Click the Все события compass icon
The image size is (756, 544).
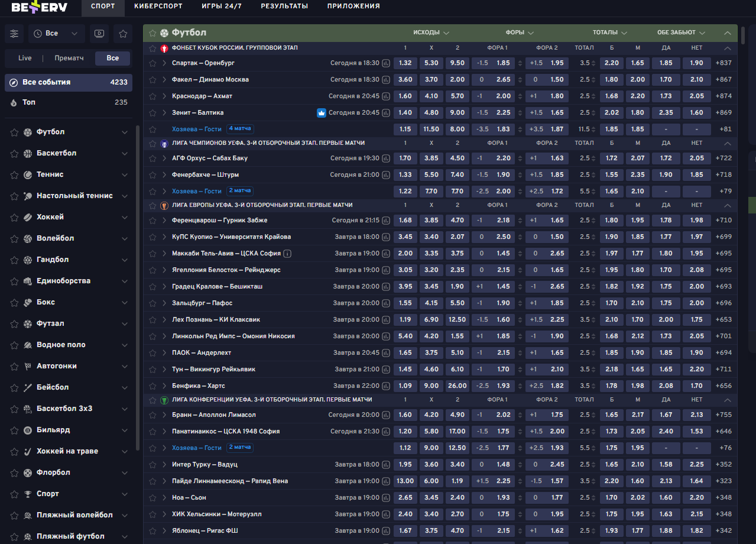(14, 82)
